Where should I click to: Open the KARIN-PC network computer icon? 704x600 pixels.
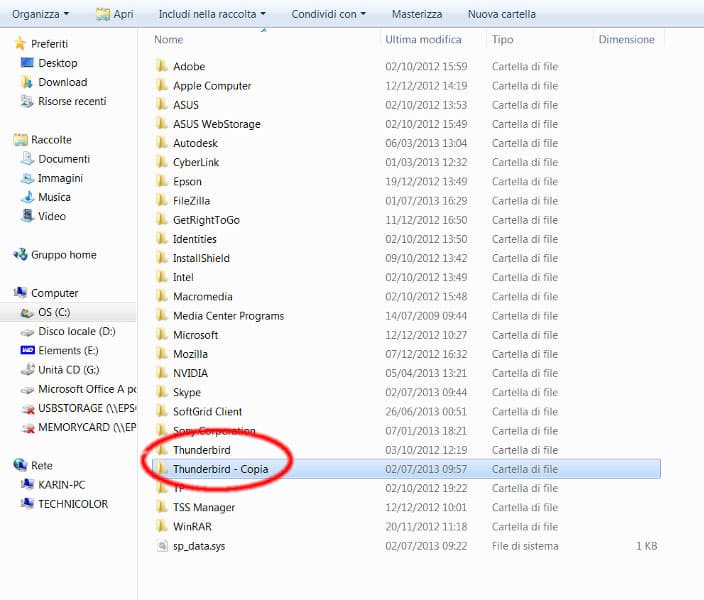click(27, 485)
